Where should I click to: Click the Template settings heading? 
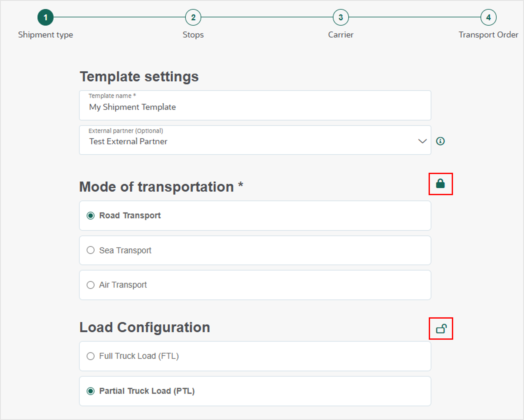click(x=139, y=77)
